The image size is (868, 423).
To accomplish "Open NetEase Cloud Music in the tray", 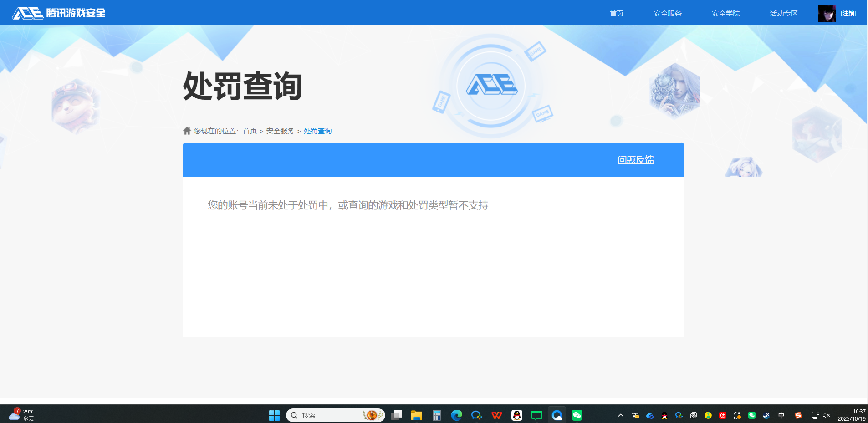I will pyautogui.click(x=722, y=415).
